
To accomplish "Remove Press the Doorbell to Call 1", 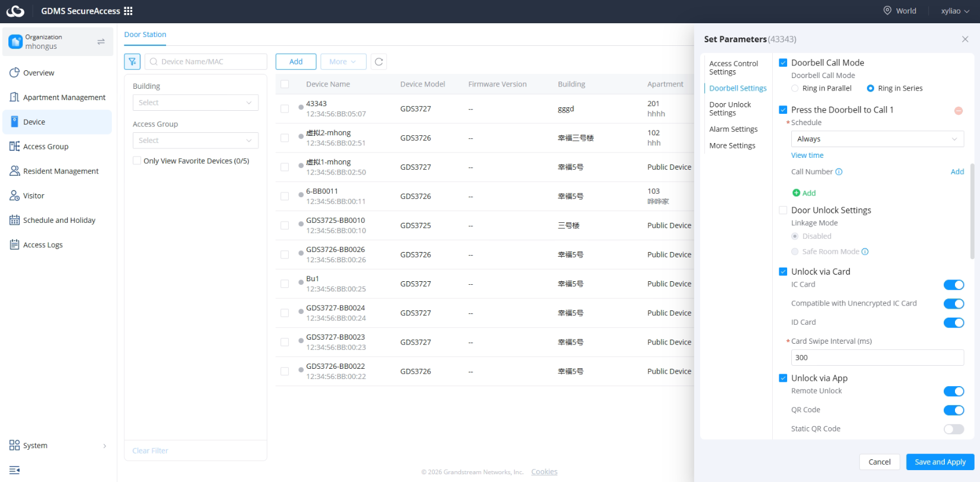I will (x=959, y=111).
